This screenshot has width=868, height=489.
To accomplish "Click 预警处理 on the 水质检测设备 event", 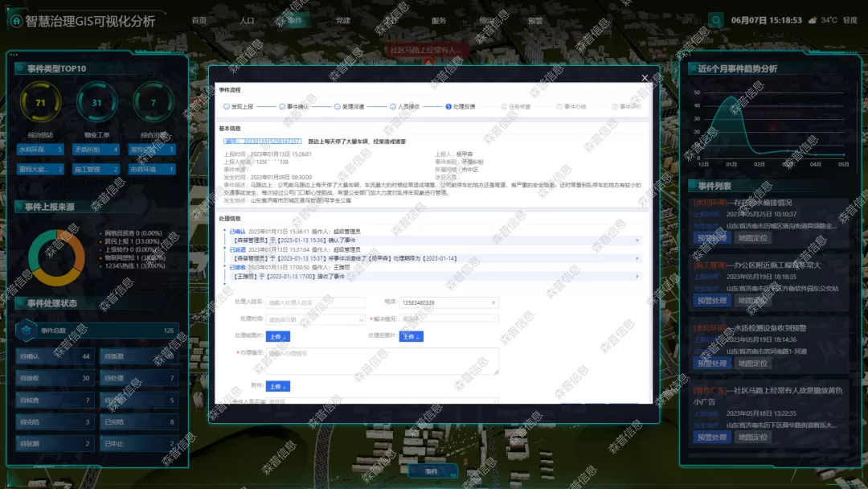I will pyautogui.click(x=712, y=364).
